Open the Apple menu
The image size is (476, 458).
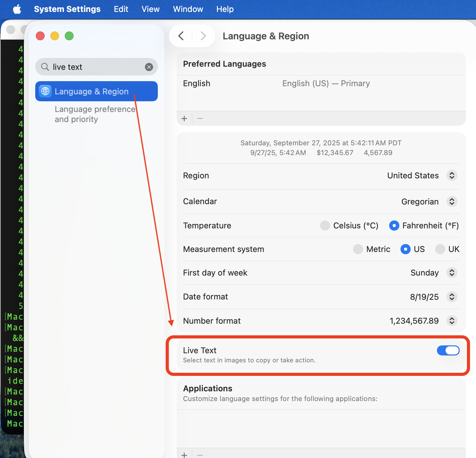[17, 9]
